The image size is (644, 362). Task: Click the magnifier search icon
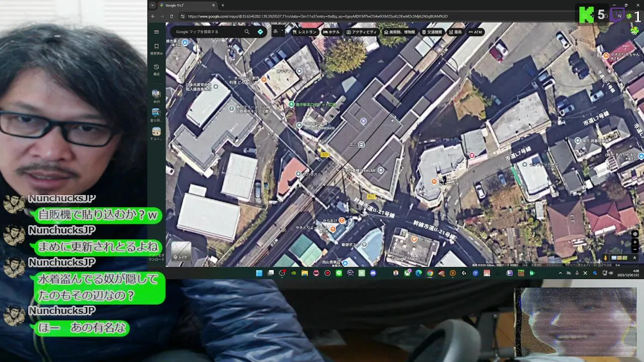[247, 32]
